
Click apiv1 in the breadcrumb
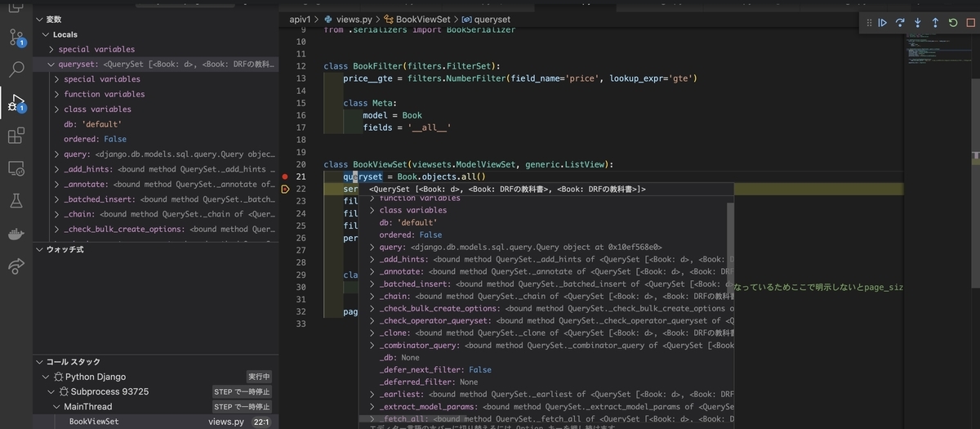point(301,19)
